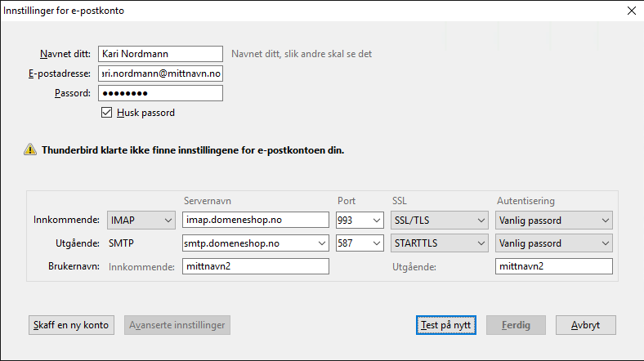Viewport: 644px width, 361px height.
Task: Click the Autentisering column header text
Action: click(x=525, y=201)
